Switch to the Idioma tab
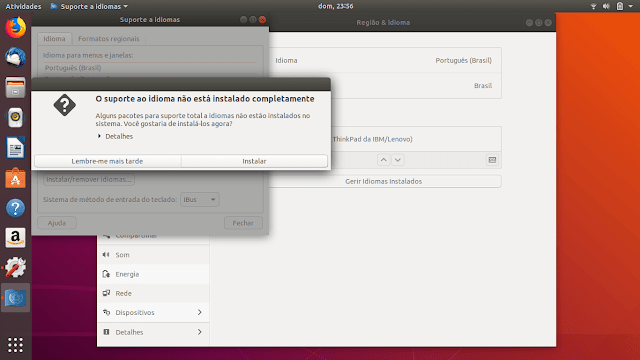 pos(54,39)
